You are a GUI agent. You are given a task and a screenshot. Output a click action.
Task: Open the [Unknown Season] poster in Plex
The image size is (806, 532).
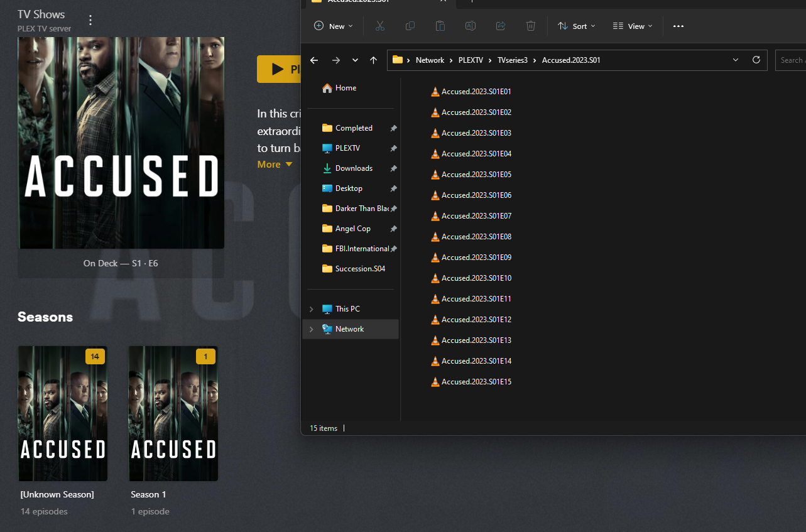coord(63,413)
